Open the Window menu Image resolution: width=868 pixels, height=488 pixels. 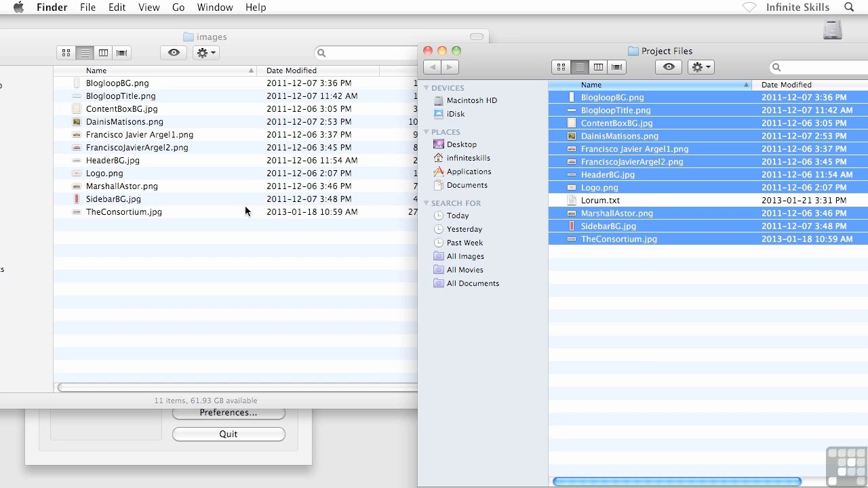pyautogui.click(x=215, y=7)
